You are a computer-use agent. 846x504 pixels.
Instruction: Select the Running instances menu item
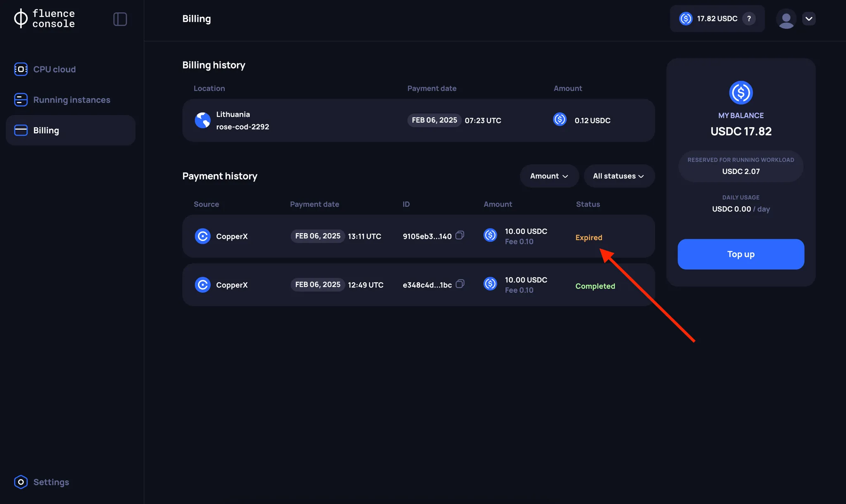[x=71, y=99]
